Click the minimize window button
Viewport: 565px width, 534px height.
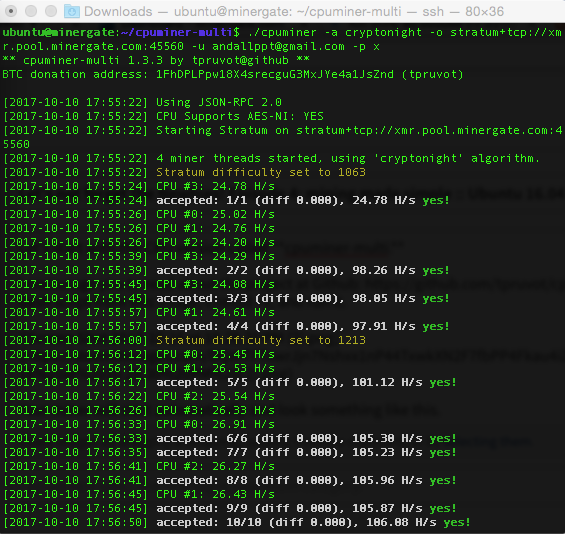click(x=31, y=11)
